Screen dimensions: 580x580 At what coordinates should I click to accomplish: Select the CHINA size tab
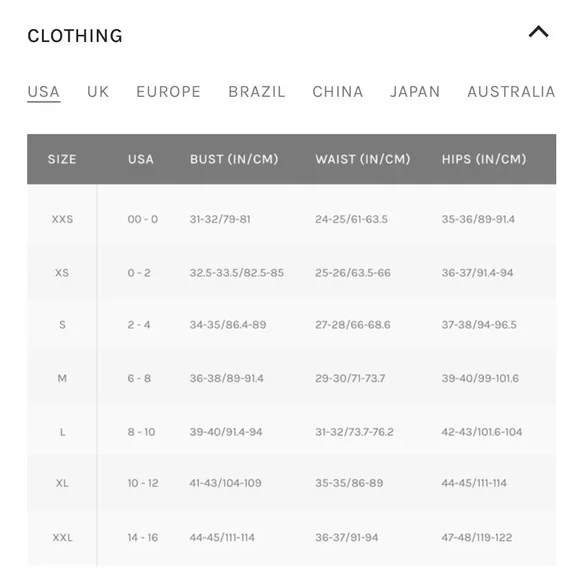tap(338, 92)
